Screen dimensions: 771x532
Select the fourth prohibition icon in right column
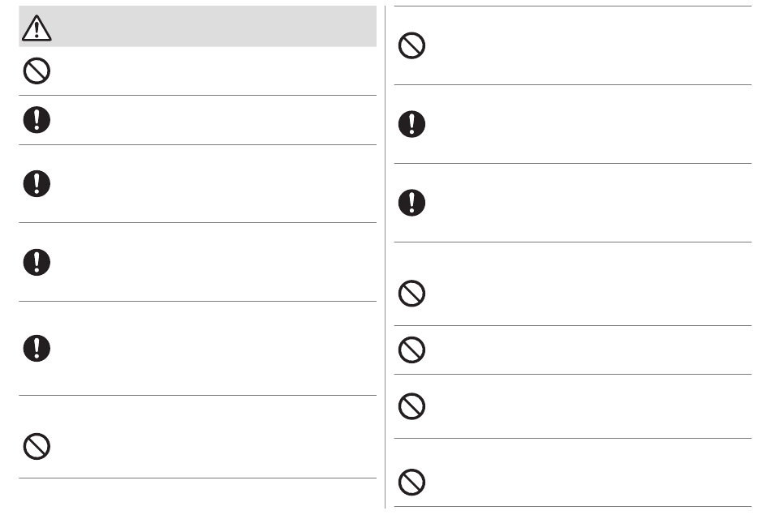tap(411, 406)
